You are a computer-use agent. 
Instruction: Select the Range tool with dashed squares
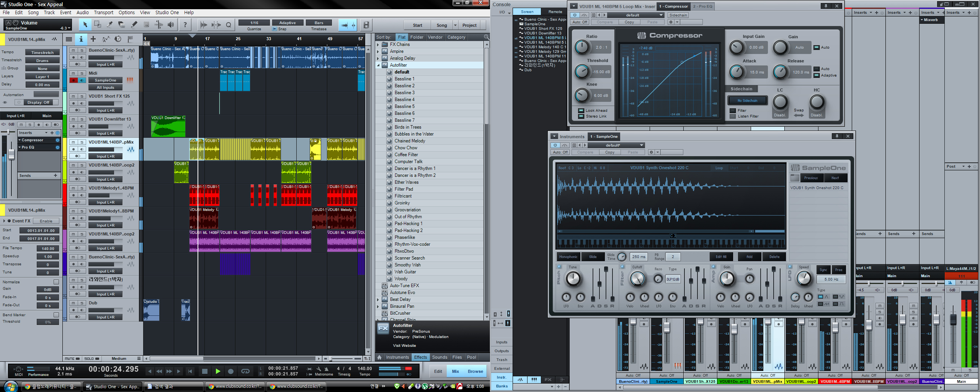(98, 25)
